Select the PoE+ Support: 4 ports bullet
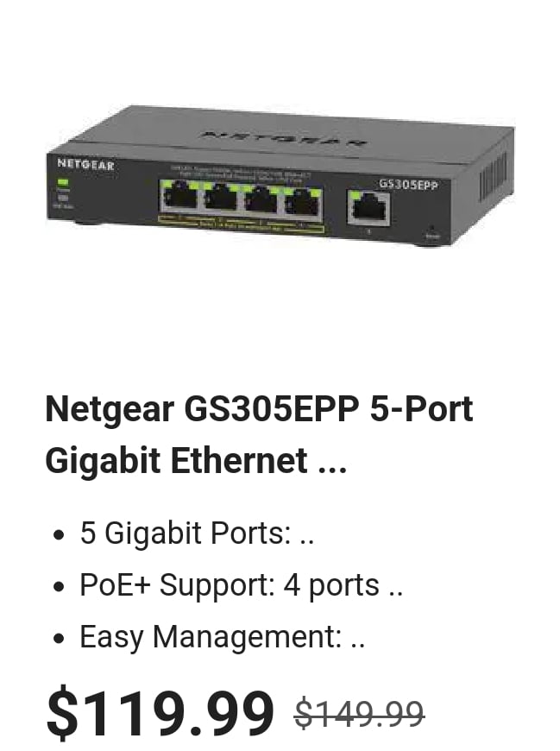560x751 pixels. coord(229,584)
